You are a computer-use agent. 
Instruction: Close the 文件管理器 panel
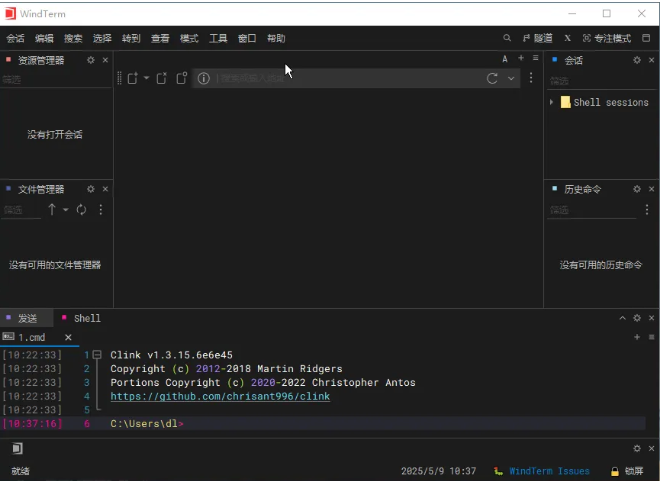point(105,189)
